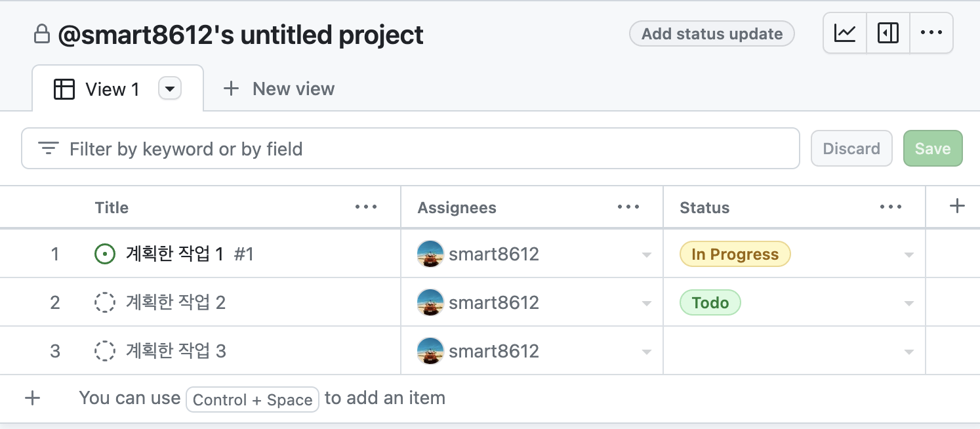Open Assignees dropdown in row 1
The image size is (980, 429).
coord(647,255)
